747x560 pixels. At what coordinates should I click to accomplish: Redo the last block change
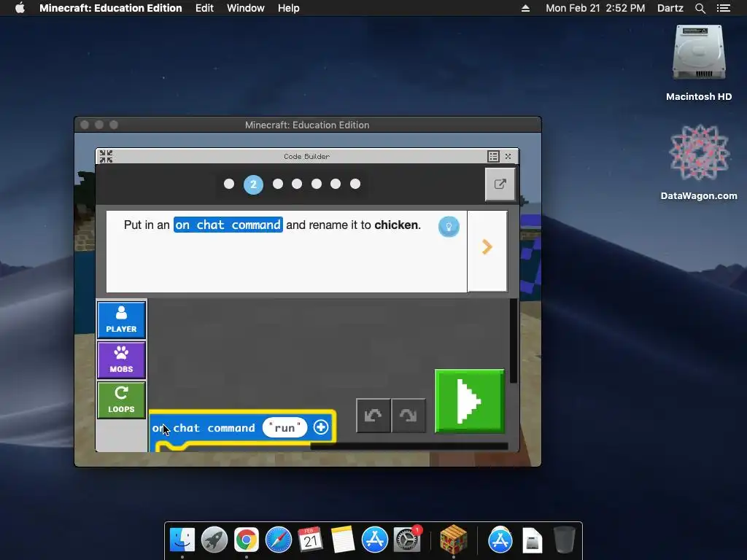click(409, 415)
